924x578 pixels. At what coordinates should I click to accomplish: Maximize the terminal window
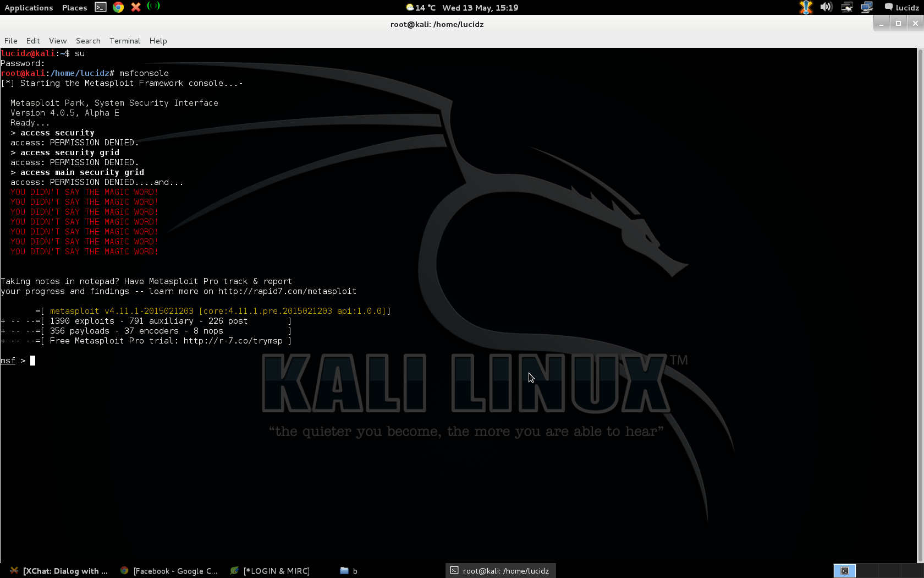(898, 24)
